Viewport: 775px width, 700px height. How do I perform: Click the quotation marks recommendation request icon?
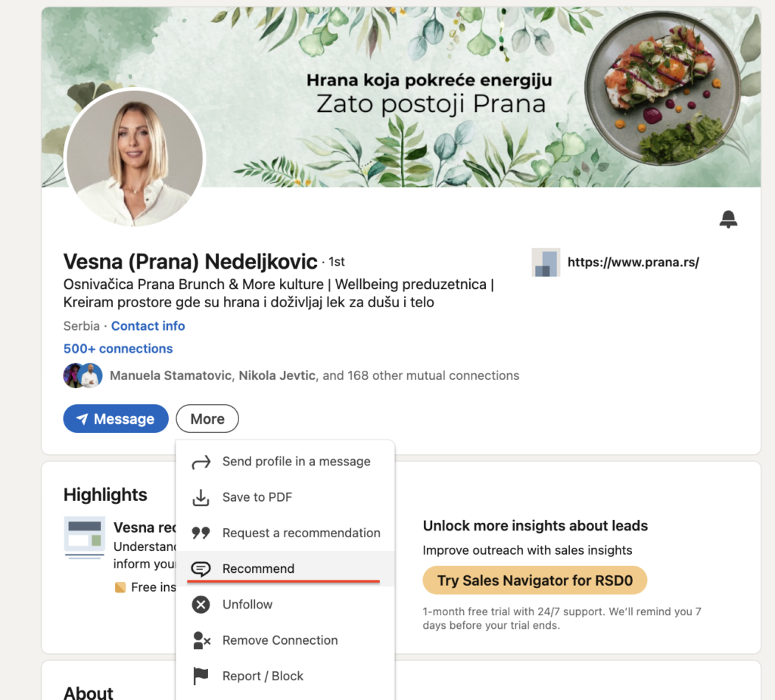[201, 533]
